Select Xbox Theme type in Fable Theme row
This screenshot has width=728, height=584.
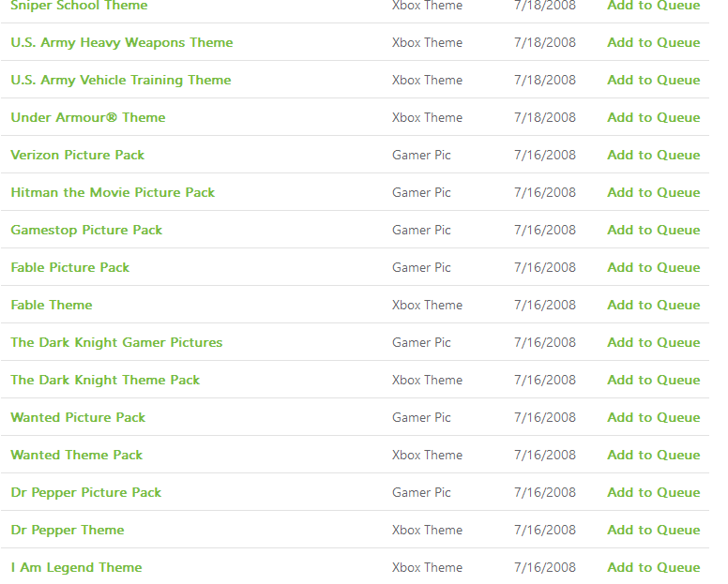(x=427, y=306)
